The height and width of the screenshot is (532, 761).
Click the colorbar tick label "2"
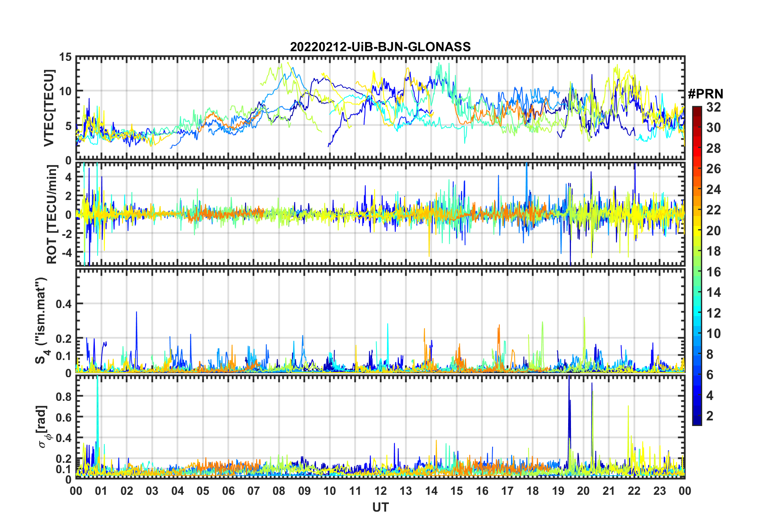(710, 416)
